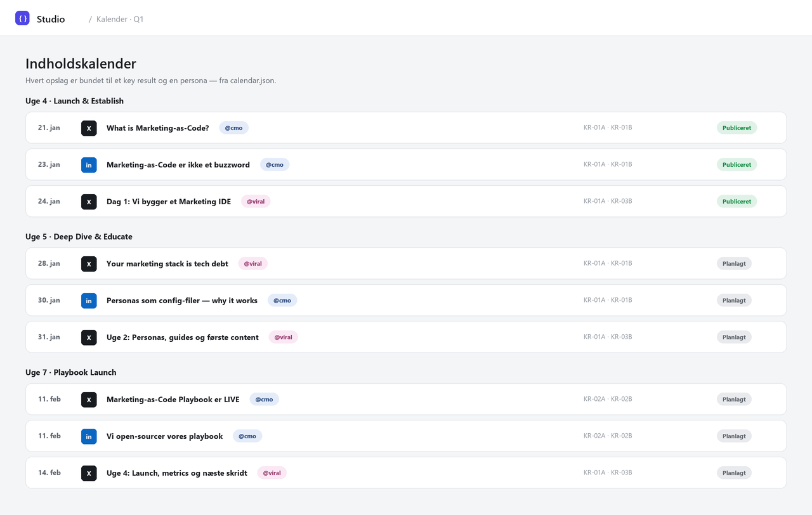Click the X icon for 'Uge 4: Launch, metrics'
812x515 pixels.
coord(89,473)
